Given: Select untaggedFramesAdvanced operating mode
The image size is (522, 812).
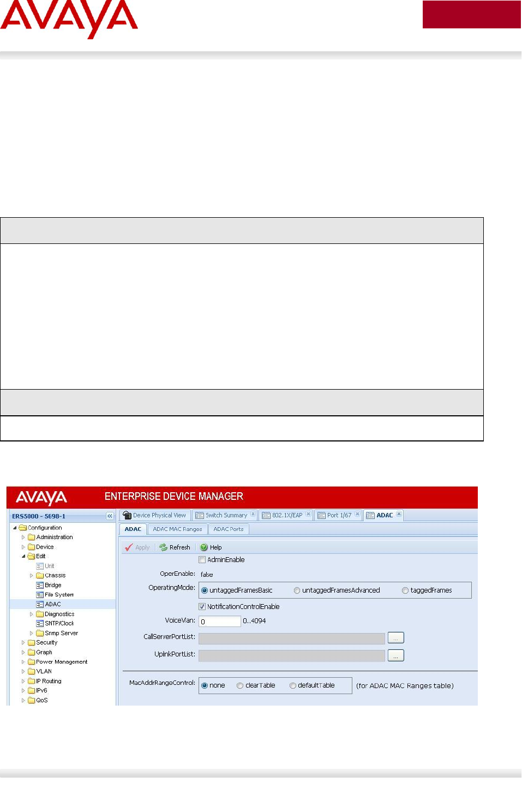Looking at the screenshot, I should coord(297,590).
